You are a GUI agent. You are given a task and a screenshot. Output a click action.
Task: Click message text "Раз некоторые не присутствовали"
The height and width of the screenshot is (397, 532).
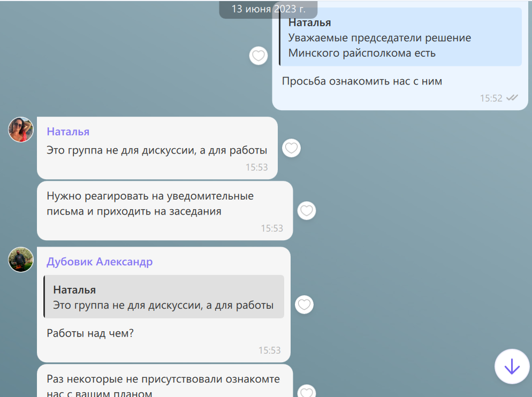163,379
